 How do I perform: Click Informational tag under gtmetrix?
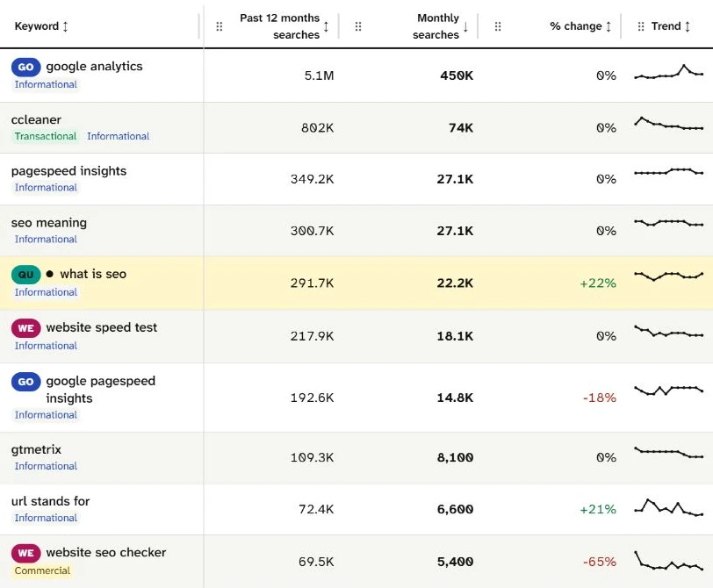tap(46, 466)
